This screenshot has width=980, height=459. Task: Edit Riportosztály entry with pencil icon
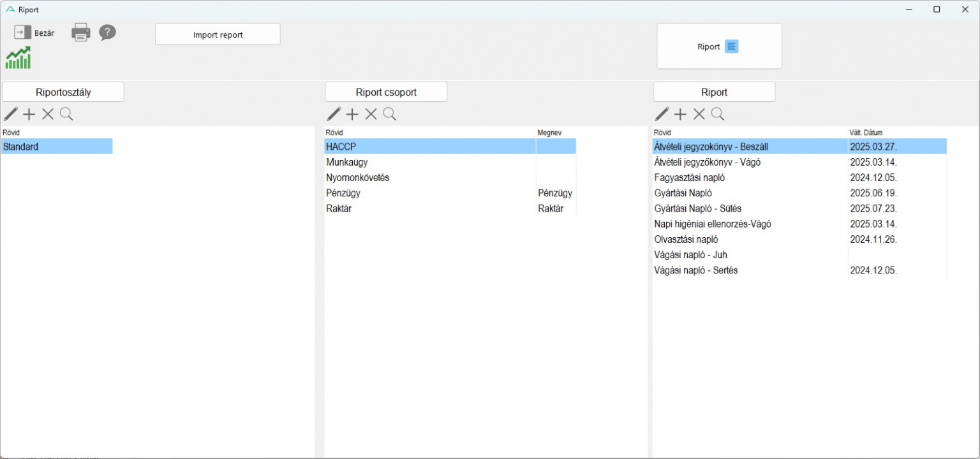(x=11, y=114)
